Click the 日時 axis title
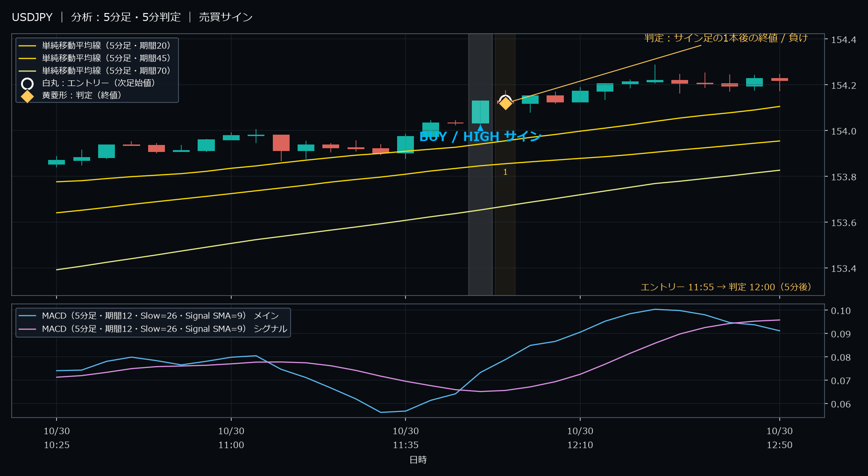 coord(418,460)
